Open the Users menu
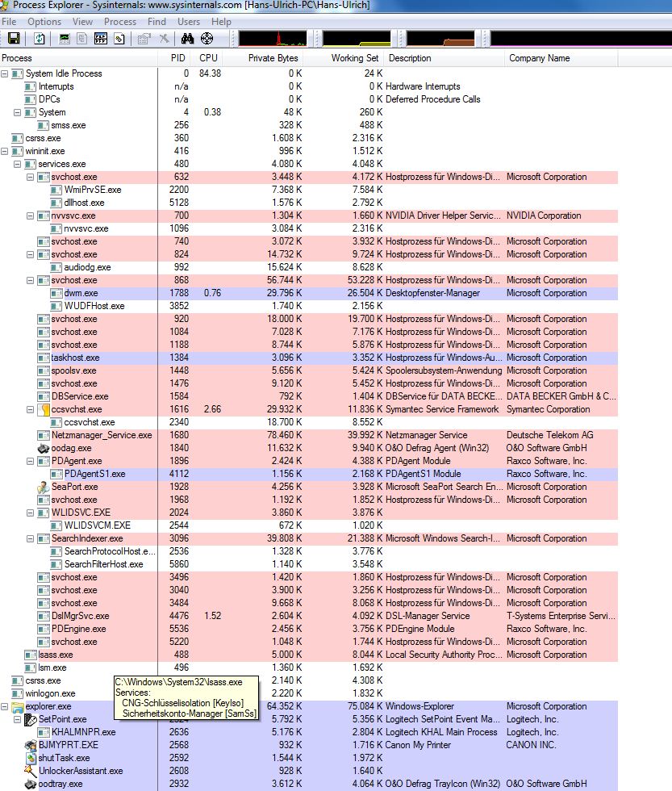Screen dimensions: 672x791 [189, 22]
